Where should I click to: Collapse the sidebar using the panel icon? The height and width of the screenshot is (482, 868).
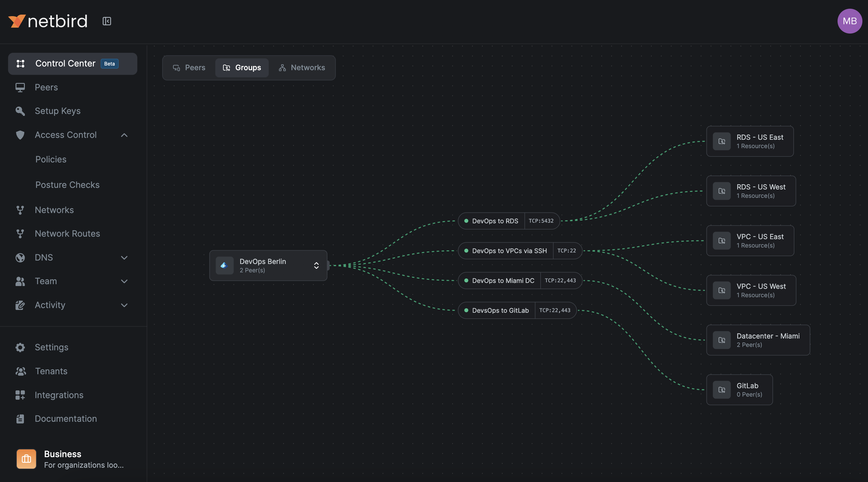pyautogui.click(x=107, y=21)
